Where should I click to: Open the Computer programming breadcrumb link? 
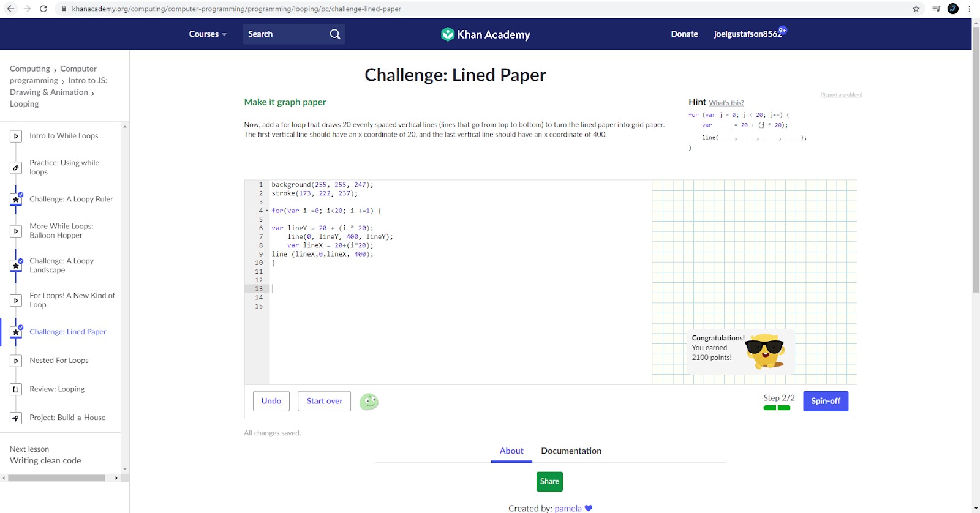pyautogui.click(x=53, y=75)
